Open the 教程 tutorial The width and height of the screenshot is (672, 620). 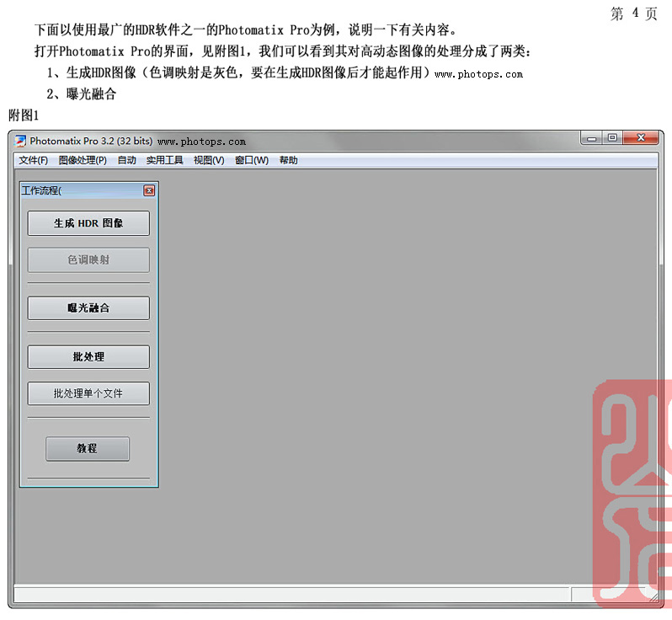pyautogui.click(x=88, y=448)
